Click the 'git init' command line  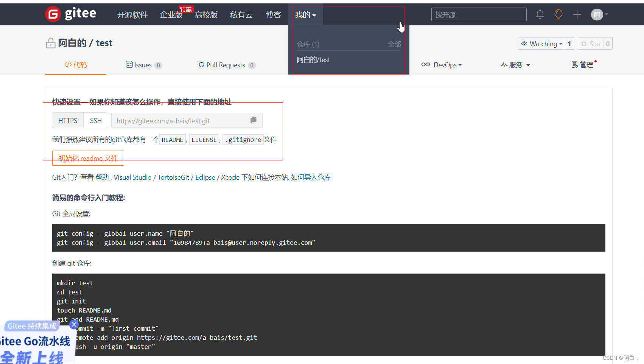click(72, 301)
